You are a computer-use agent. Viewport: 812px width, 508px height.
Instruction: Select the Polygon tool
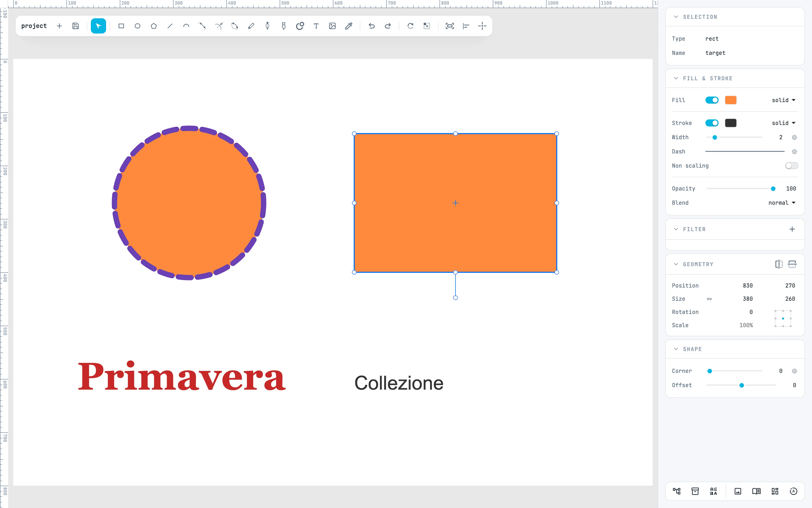pyautogui.click(x=154, y=26)
